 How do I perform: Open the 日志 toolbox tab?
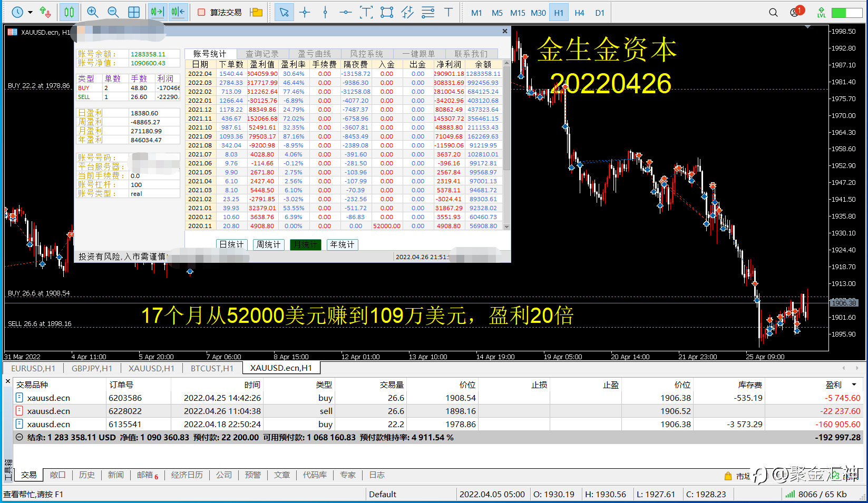tap(377, 475)
